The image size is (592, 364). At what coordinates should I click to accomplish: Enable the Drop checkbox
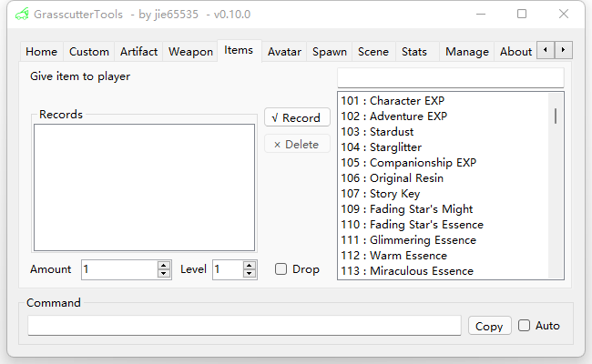(x=281, y=269)
